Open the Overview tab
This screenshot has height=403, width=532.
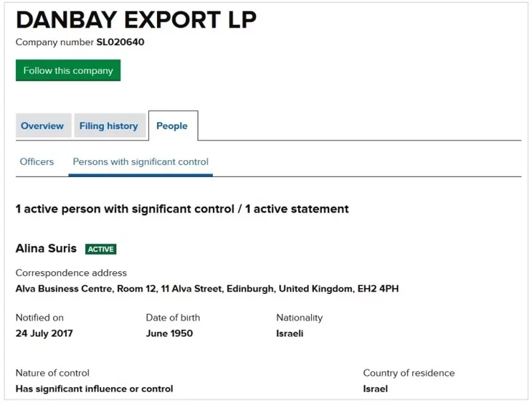[42, 126]
